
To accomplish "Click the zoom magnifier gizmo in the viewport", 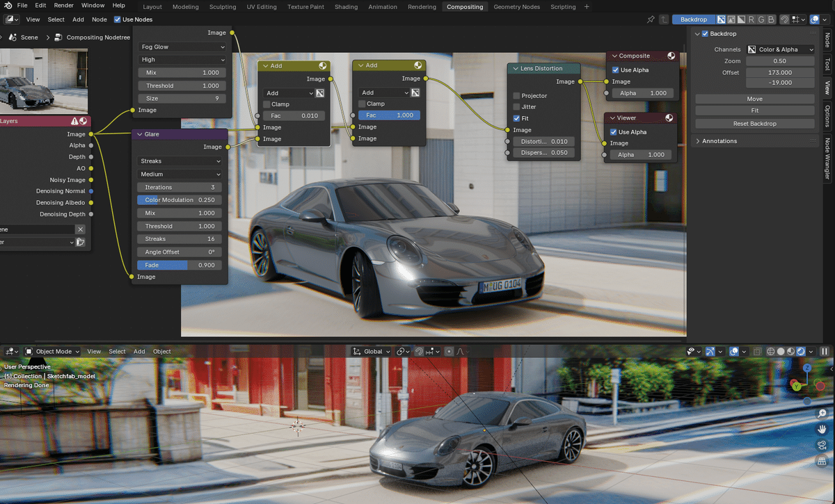I will pyautogui.click(x=822, y=413).
